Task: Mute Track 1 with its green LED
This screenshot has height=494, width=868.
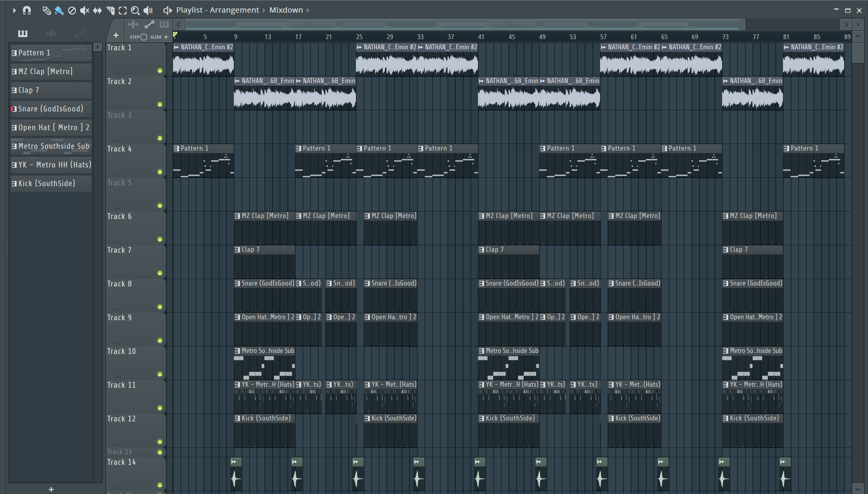Action: click(159, 70)
